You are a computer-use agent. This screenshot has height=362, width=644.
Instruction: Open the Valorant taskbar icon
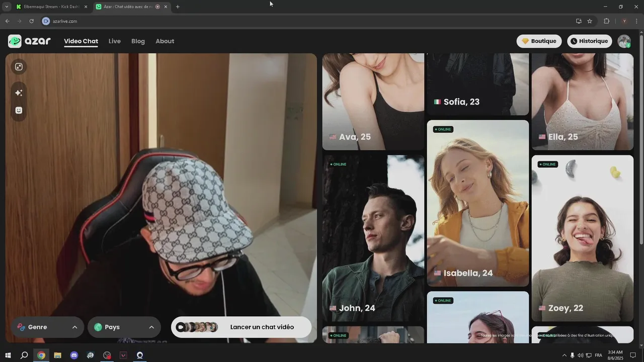point(123,355)
